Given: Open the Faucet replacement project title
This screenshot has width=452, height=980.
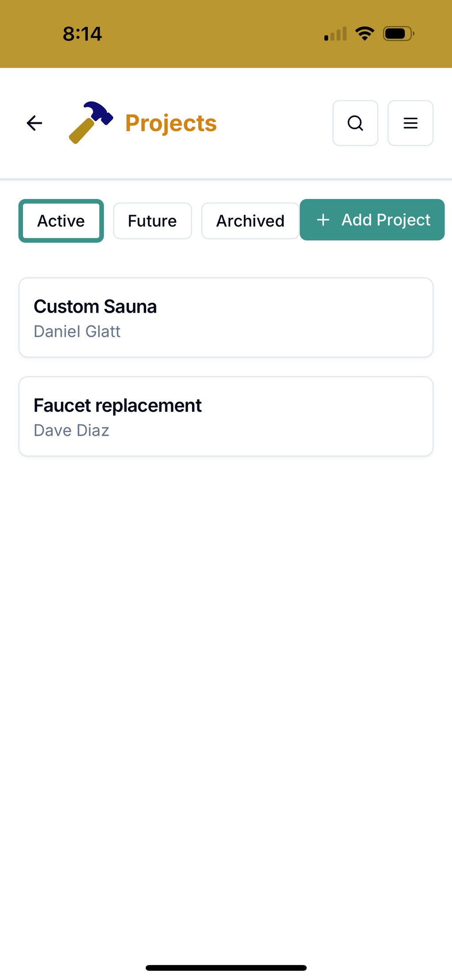Looking at the screenshot, I should (117, 405).
